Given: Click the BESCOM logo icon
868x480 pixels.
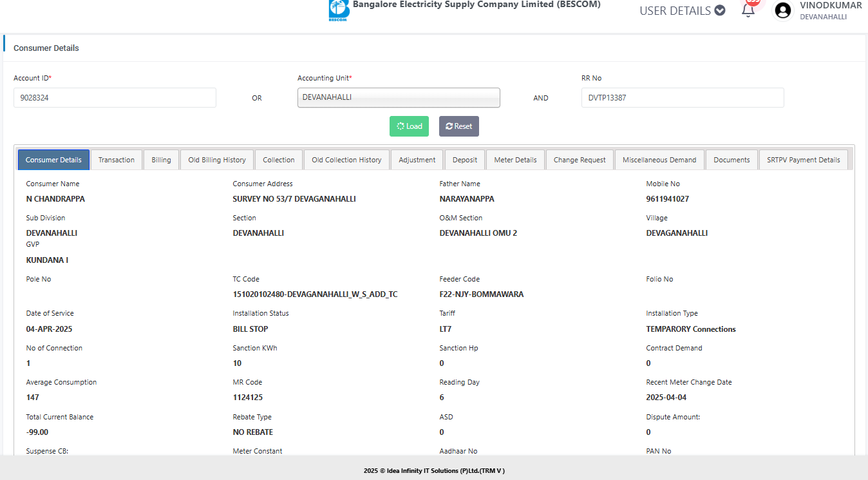Looking at the screenshot, I should (x=338, y=10).
